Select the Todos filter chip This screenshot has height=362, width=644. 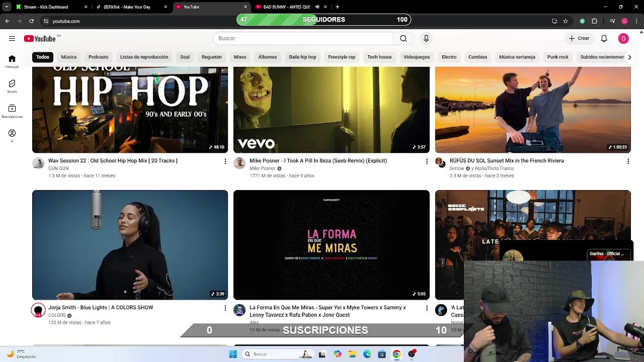43,57
